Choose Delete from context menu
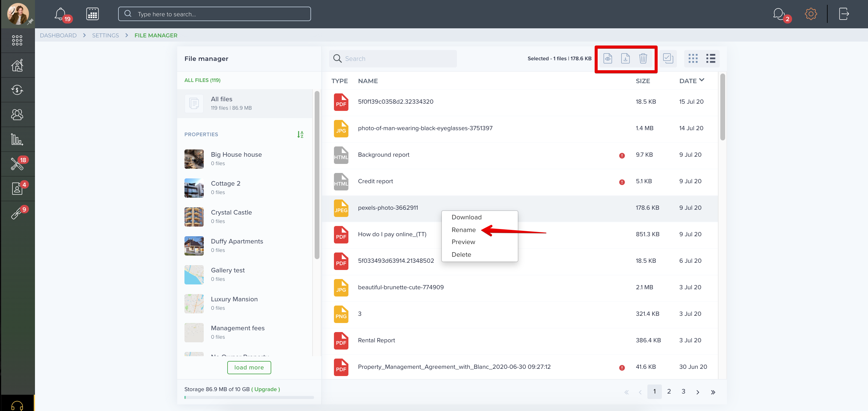This screenshot has height=411, width=868. [x=461, y=255]
